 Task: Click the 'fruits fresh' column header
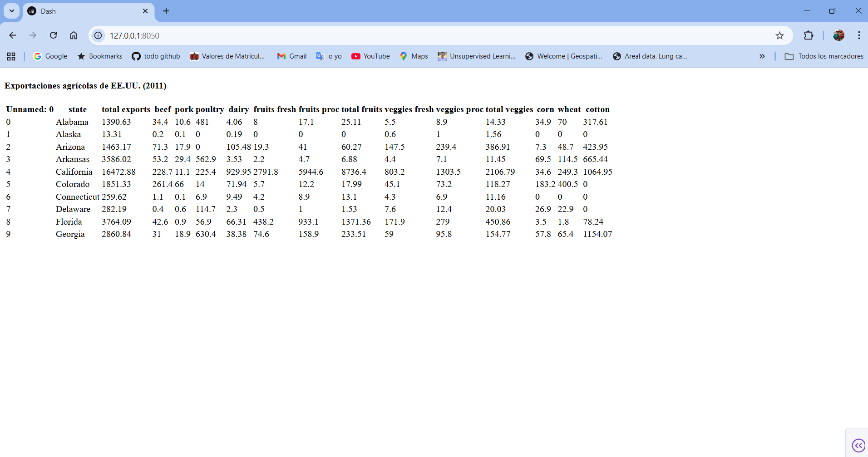(275, 109)
